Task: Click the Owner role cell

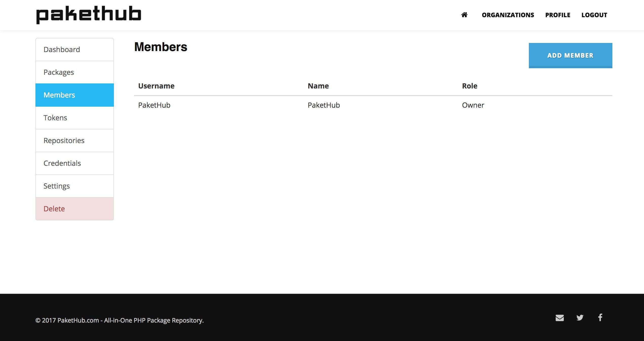Action: pyautogui.click(x=473, y=105)
